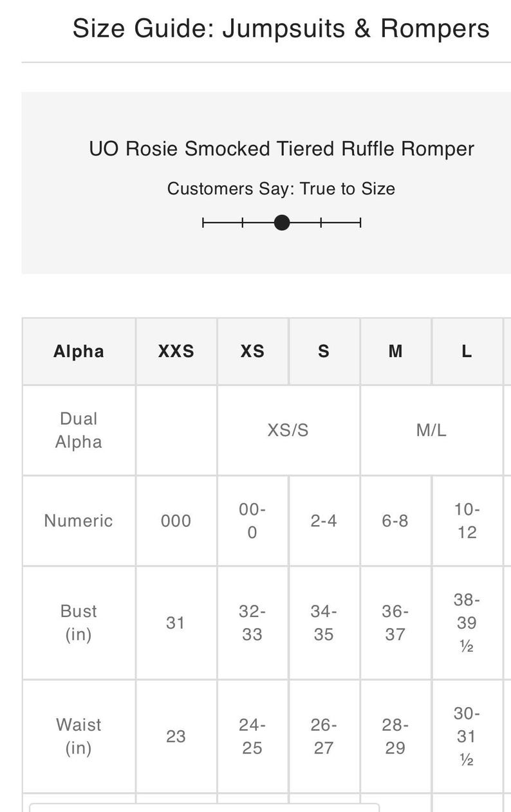Click the Dual Alpha row label
Image resolution: width=511 pixels, height=812 pixels.
coord(79,430)
